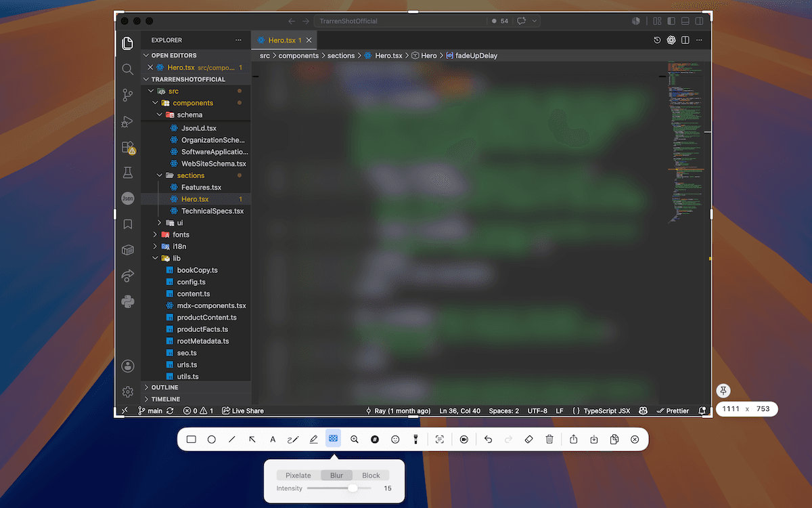Choose Block mosaic style
The width and height of the screenshot is (812, 508).
coord(371,475)
